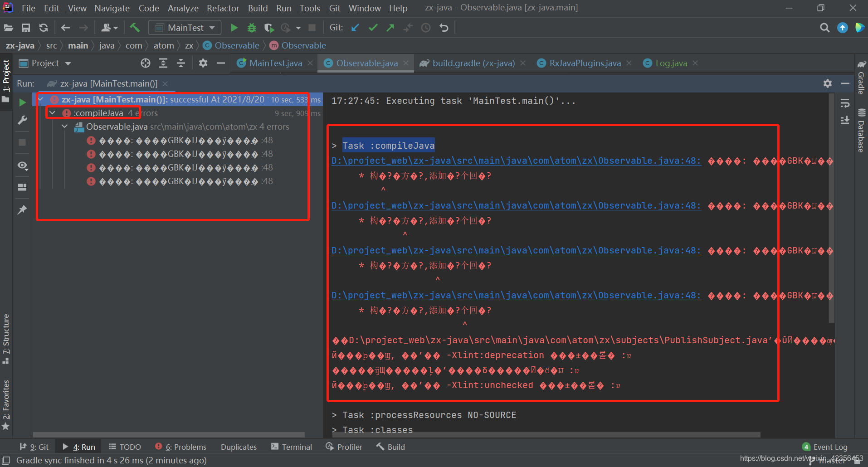Open the TODO tool window
The height and width of the screenshot is (467, 868).
tap(125, 447)
